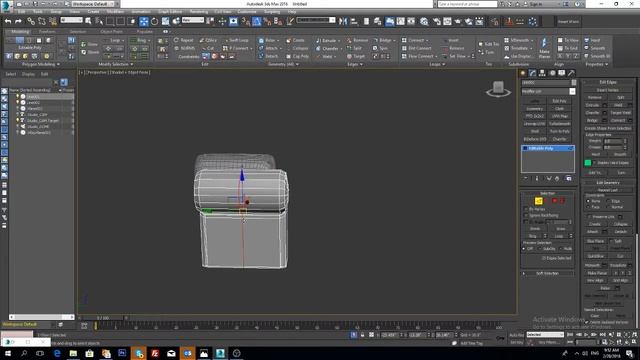Expand the Soft Selection rollout
This screenshot has height=360, width=640.
point(548,273)
